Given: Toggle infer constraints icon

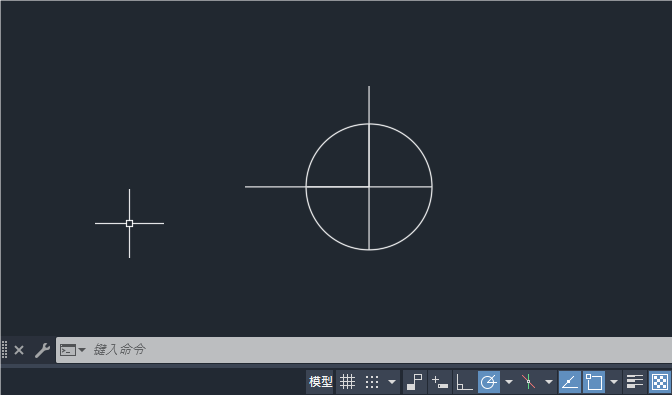Looking at the screenshot, I should [x=415, y=381].
